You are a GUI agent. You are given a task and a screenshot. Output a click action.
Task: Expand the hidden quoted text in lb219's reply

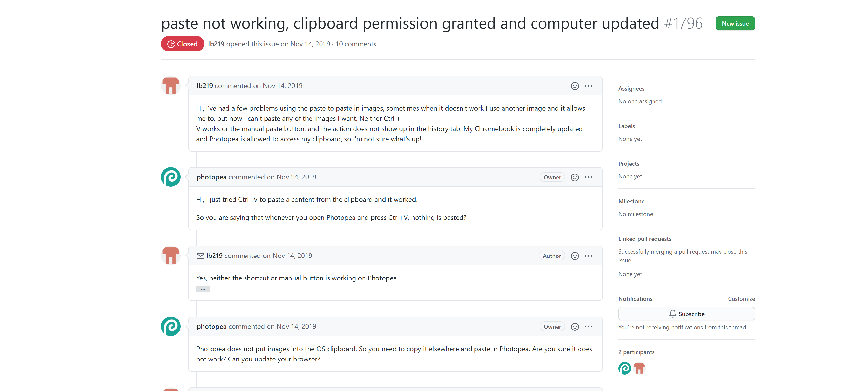tap(203, 289)
